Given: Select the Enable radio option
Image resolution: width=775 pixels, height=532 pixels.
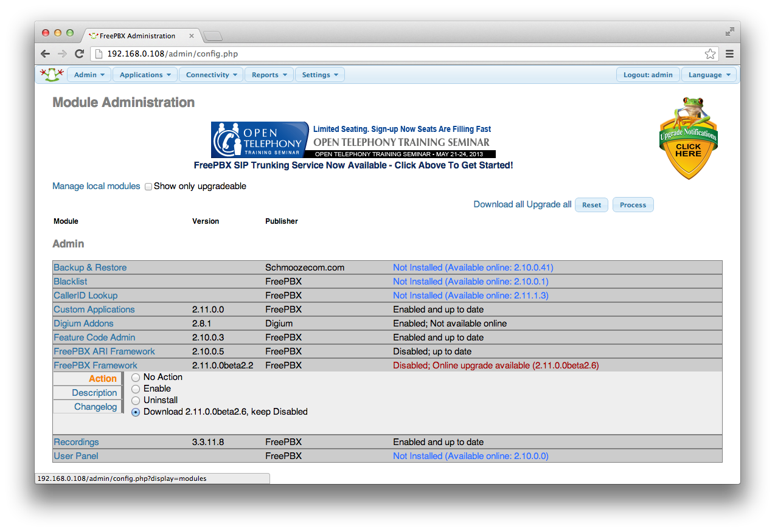Looking at the screenshot, I should 136,389.
